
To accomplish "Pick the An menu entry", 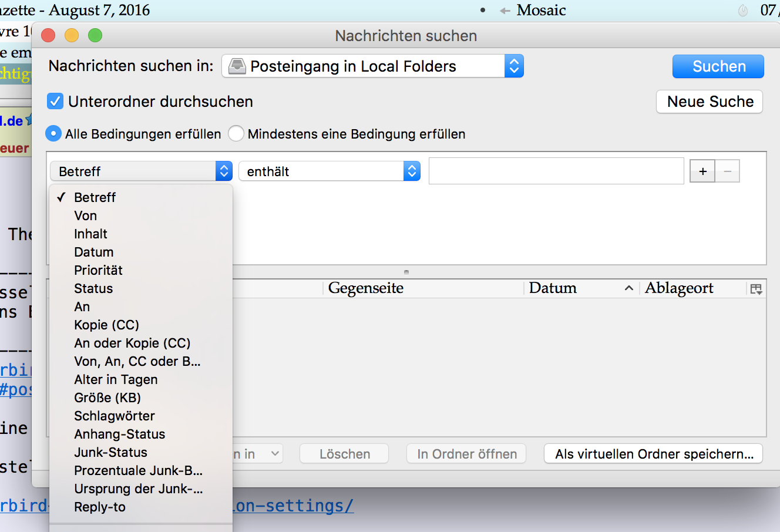I will click(x=141, y=307).
